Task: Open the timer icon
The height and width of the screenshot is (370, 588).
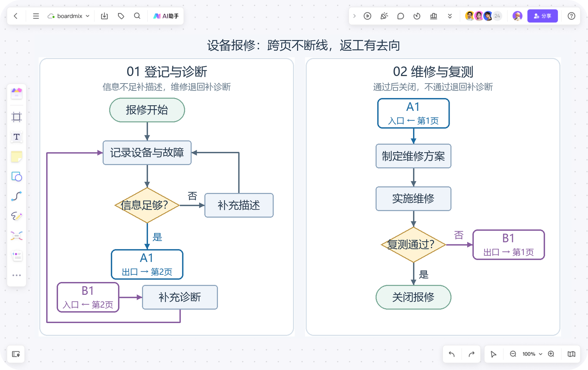Action: (x=417, y=16)
